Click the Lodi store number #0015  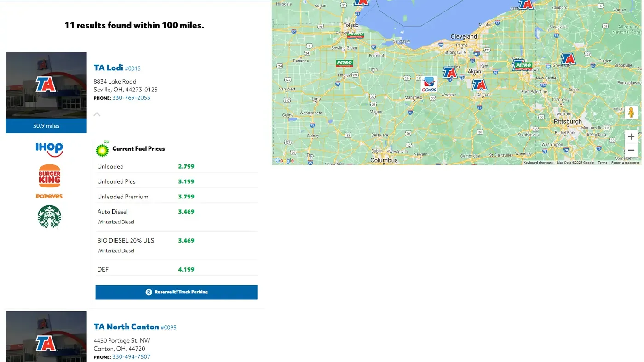(x=133, y=68)
